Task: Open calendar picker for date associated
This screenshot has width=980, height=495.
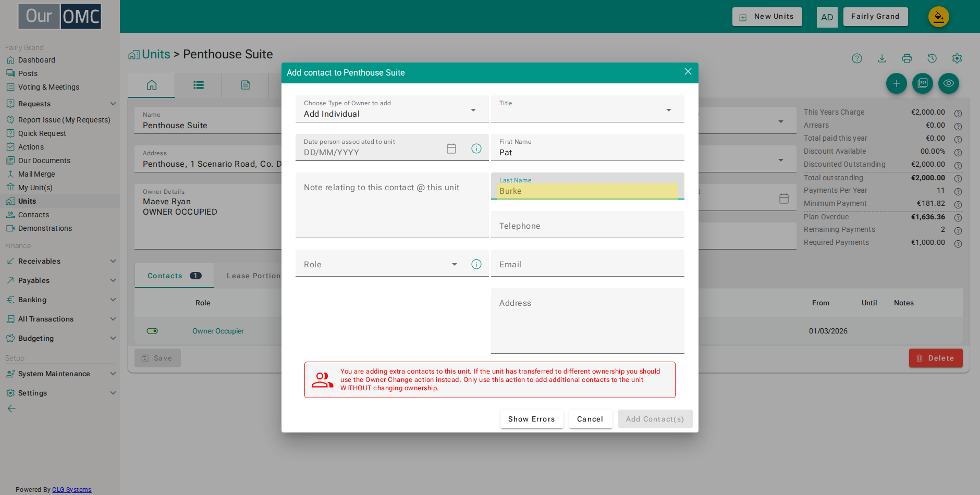Action: pyautogui.click(x=451, y=148)
